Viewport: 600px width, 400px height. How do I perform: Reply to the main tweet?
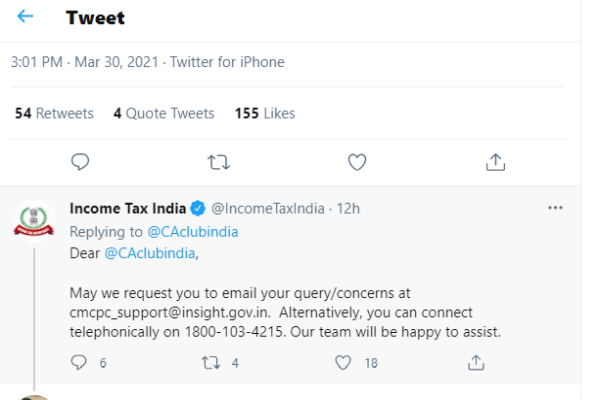81,161
